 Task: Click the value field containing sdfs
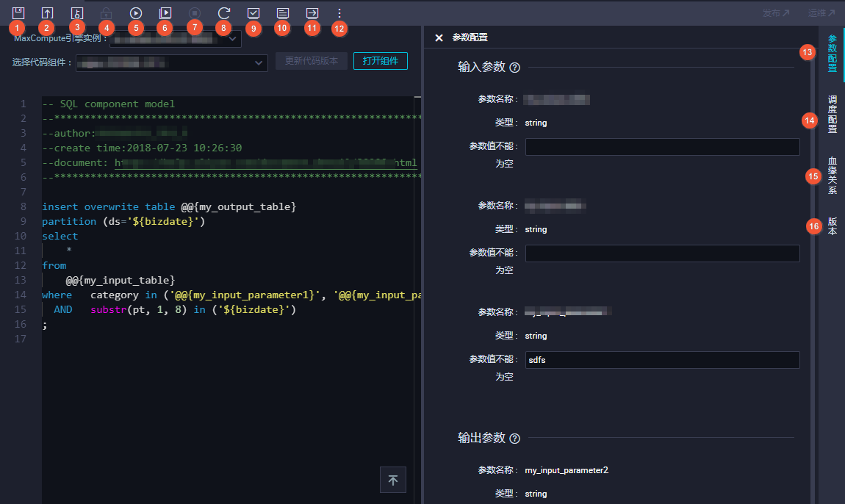(x=662, y=360)
